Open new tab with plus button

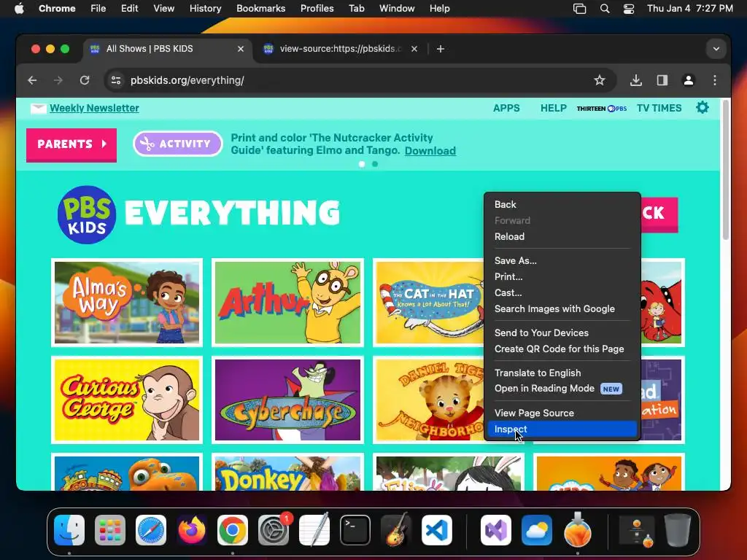click(x=440, y=49)
